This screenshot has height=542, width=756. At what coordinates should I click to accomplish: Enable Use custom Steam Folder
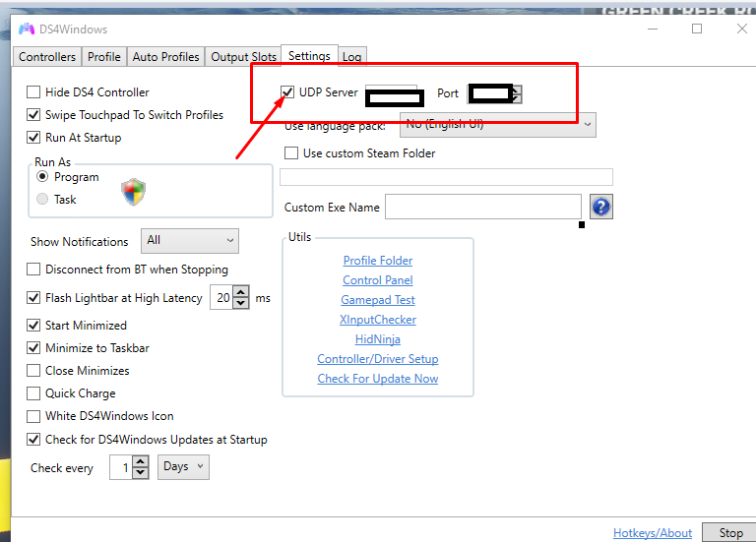coord(291,153)
